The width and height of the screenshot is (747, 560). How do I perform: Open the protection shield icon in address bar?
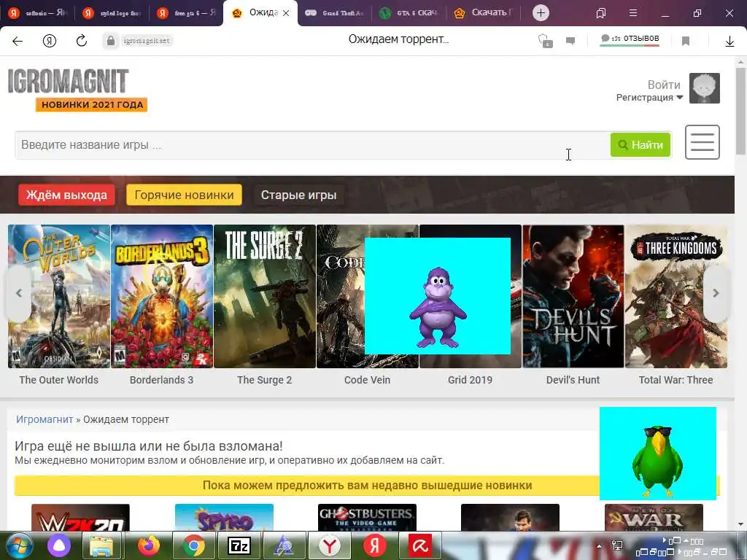[546, 41]
